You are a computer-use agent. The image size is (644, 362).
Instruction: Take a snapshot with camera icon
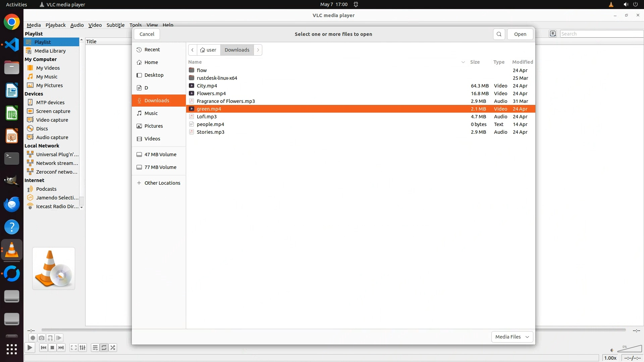tap(42, 338)
